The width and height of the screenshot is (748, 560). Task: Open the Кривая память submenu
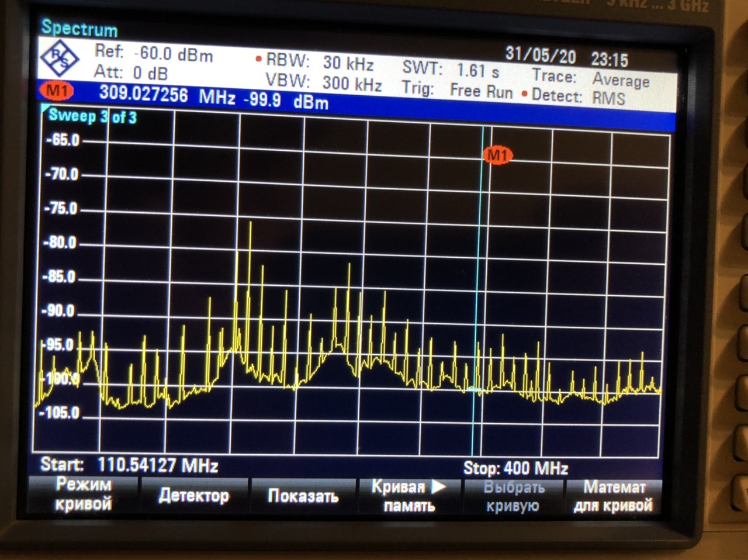click(408, 496)
